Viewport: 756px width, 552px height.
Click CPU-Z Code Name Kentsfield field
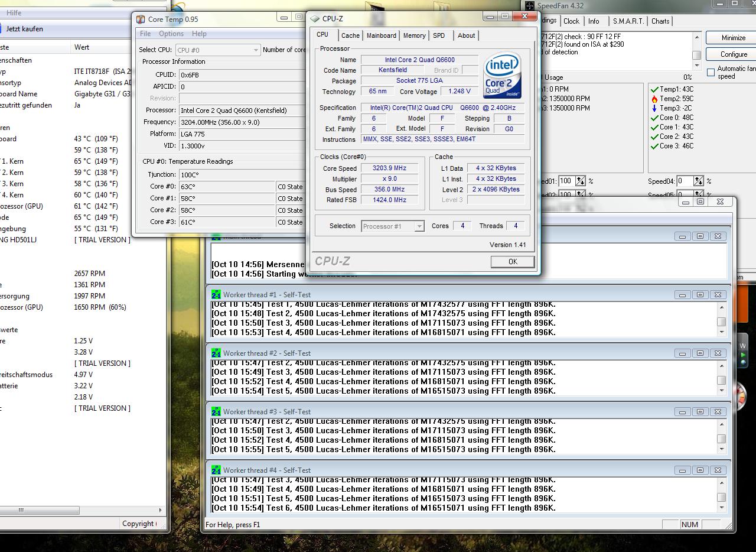pyautogui.click(x=392, y=70)
